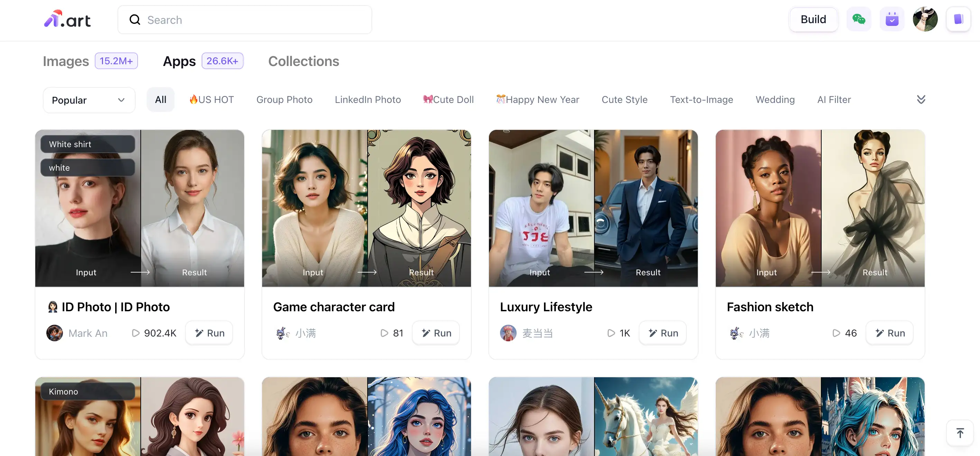Open the blue-haired girl card thumbnail
980x456 pixels.
click(x=366, y=417)
